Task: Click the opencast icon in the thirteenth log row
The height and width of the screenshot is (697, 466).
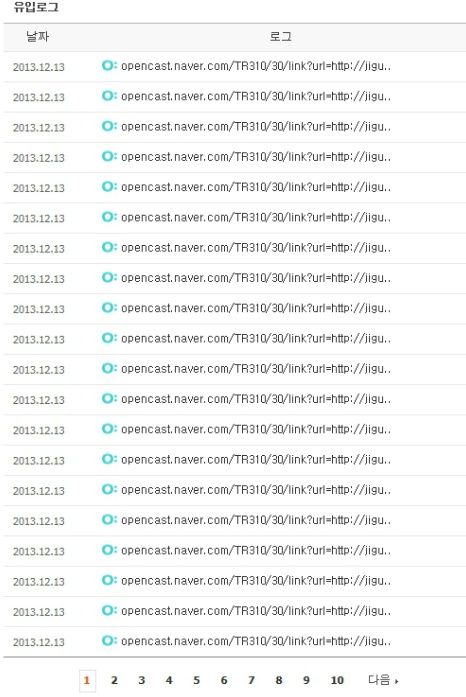Action: point(109,429)
